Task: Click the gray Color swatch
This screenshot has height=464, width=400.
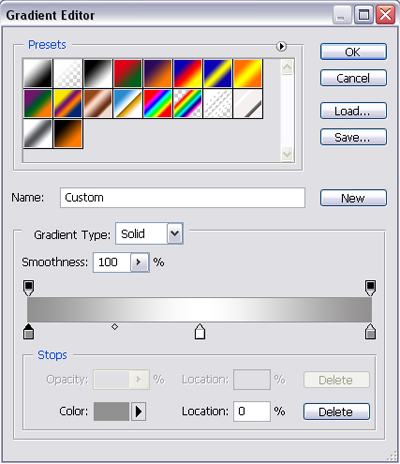Action: [x=111, y=412]
